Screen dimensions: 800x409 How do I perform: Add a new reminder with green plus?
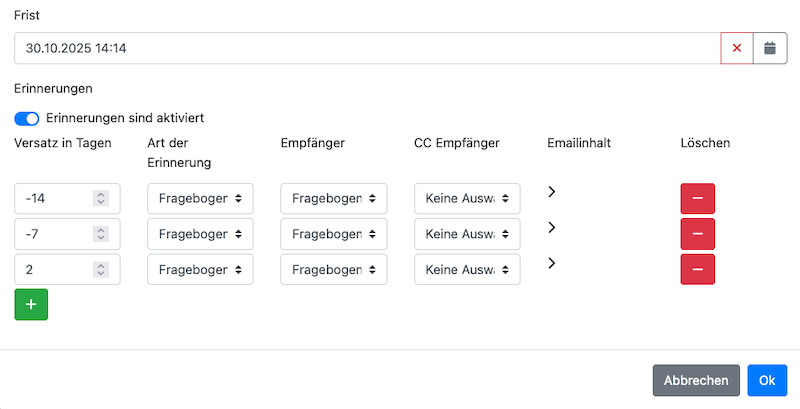[31, 304]
